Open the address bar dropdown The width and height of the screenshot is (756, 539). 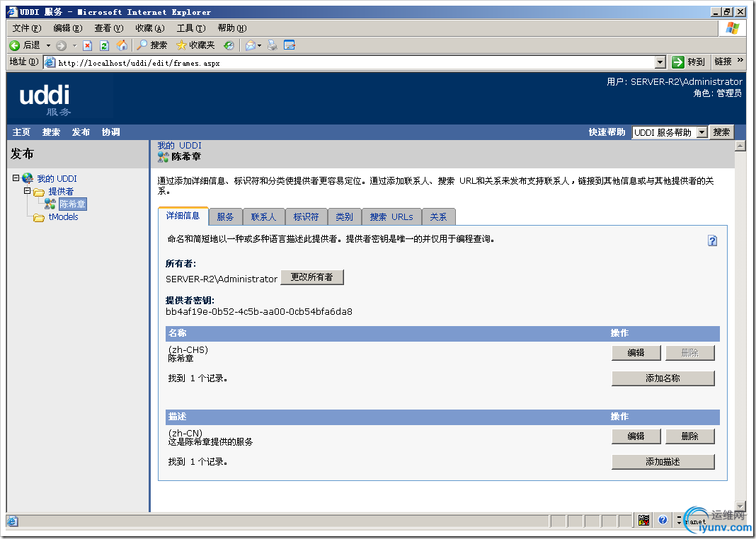click(x=660, y=62)
